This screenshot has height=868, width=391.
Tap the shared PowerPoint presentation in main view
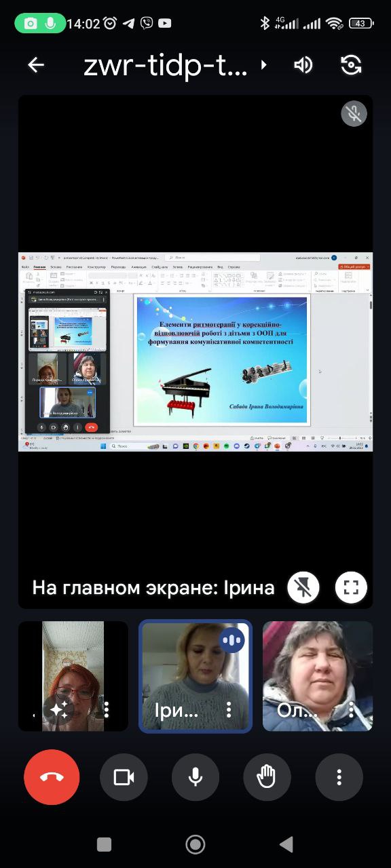click(195, 352)
